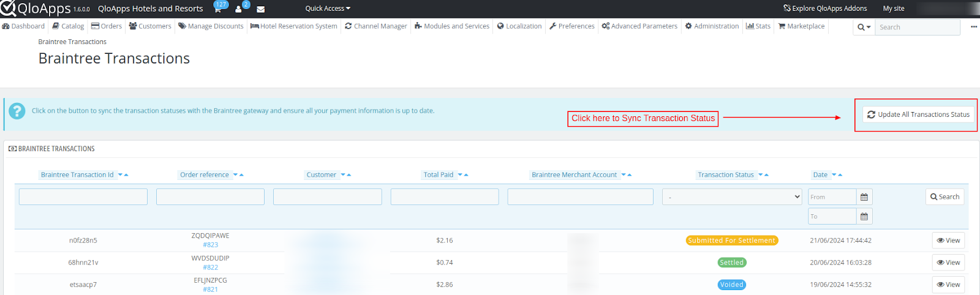This screenshot has width=980, height=295.
Task: Sort Order reference descending arrow
Action: coord(235,175)
